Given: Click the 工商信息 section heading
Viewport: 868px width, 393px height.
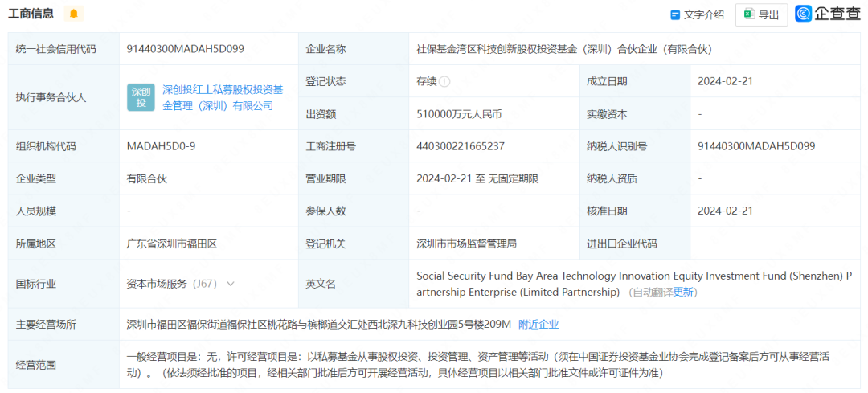Looking at the screenshot, I should tap(31, 14).
